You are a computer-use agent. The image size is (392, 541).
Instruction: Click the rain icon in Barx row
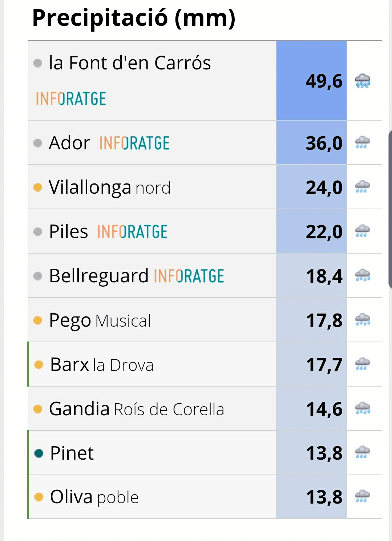[x=362, y=364]
